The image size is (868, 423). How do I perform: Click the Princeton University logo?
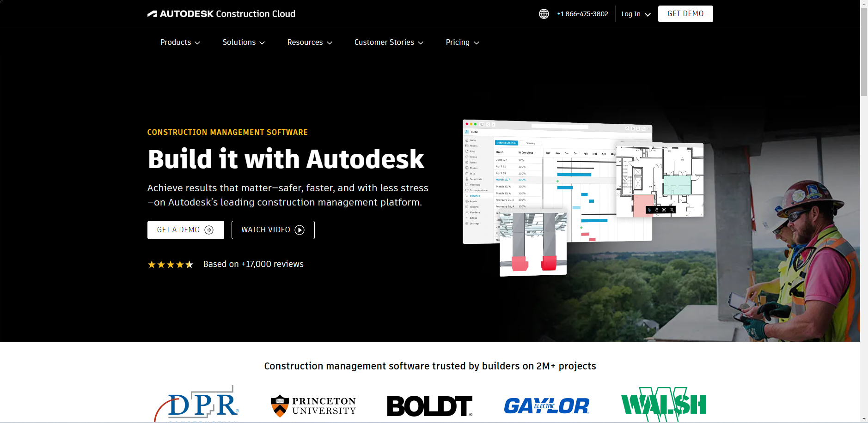[313, 406]
